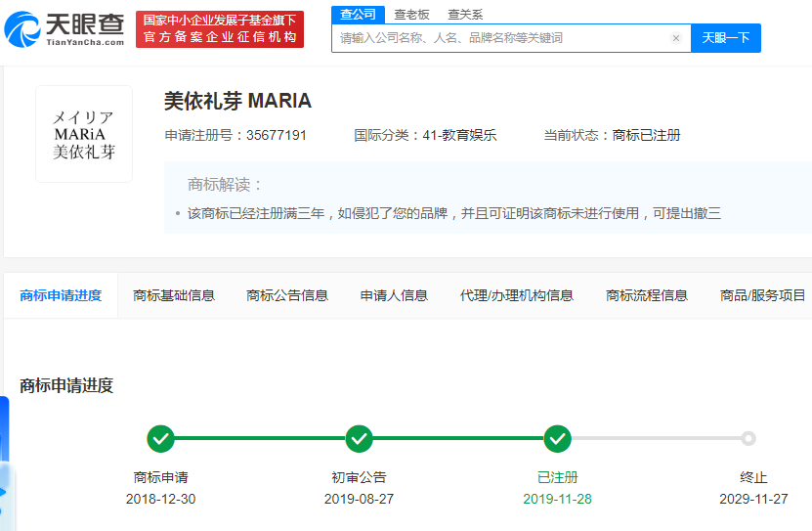Click the 初审公告 green check step icon
This screenshot has width=812, height=531.
click(359, 439)
